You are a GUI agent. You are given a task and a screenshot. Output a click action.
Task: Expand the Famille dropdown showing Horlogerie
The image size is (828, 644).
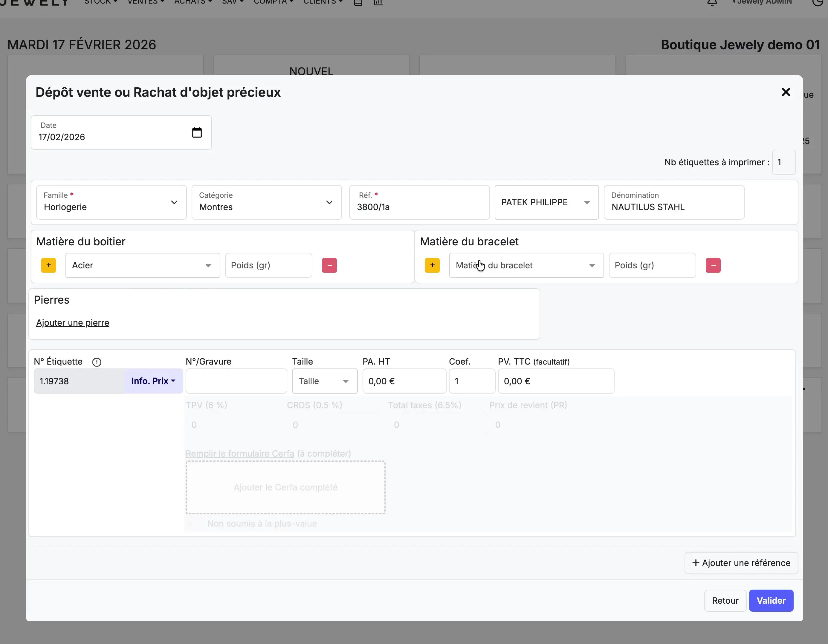pyautogui.click(x=111, y=202)
